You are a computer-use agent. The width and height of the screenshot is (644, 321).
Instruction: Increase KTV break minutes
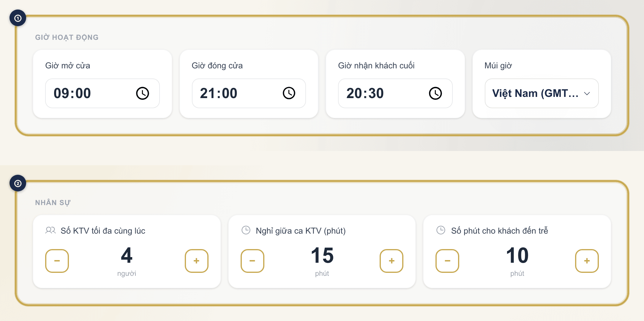(x=392, y=261)
